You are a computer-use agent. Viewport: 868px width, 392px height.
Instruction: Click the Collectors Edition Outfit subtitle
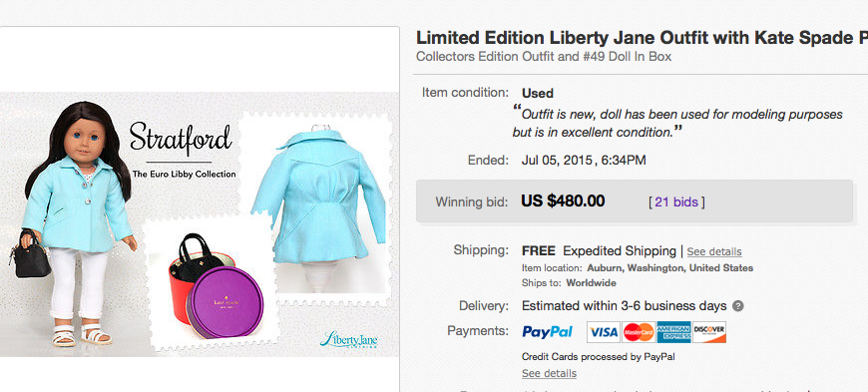coord(544,57)
